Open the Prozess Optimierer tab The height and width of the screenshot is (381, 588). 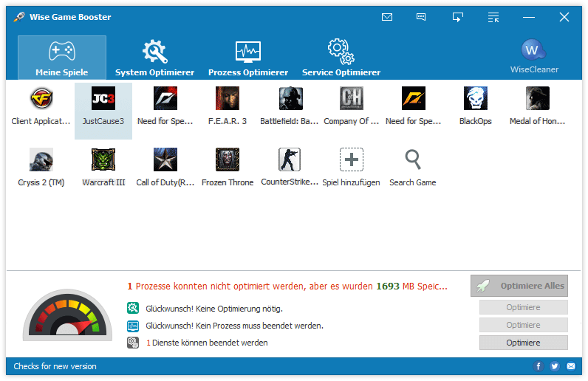point(248,58)
